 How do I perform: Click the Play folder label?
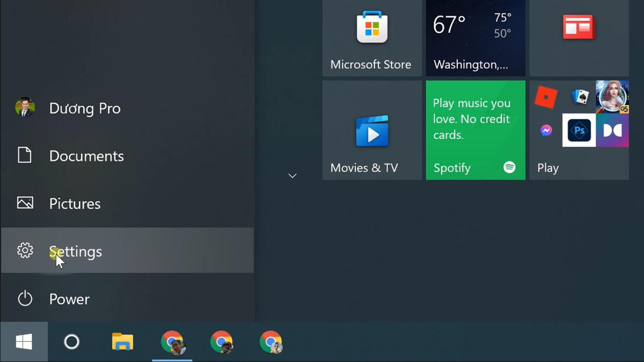point(548,168)
